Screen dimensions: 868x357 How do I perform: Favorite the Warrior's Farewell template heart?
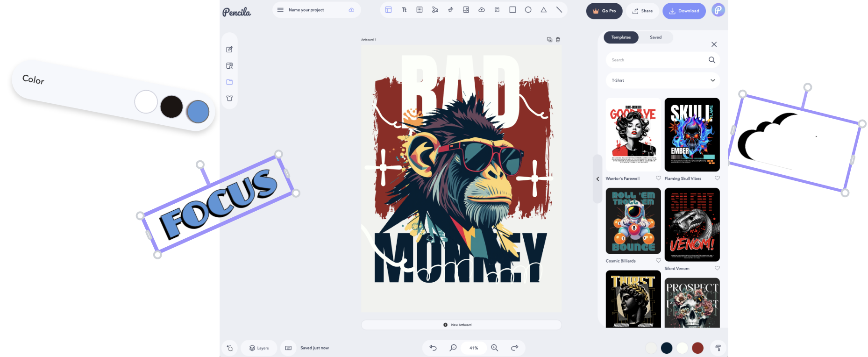tap(658, 178)
